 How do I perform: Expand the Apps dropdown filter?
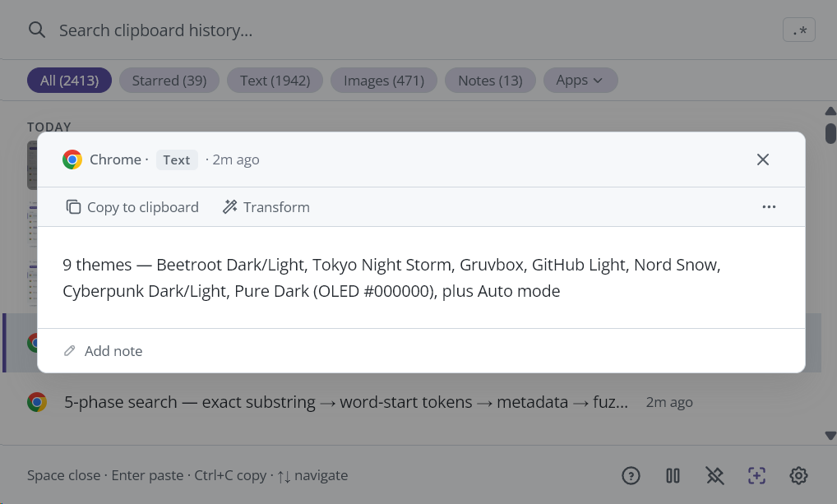pyautogui.click(x=580, y=81)
